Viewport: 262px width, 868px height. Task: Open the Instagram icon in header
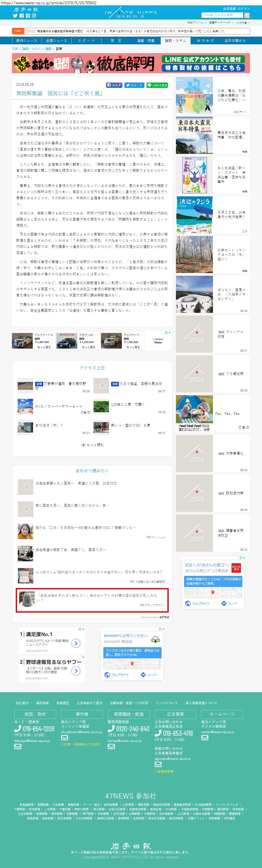tap(34, 15)
